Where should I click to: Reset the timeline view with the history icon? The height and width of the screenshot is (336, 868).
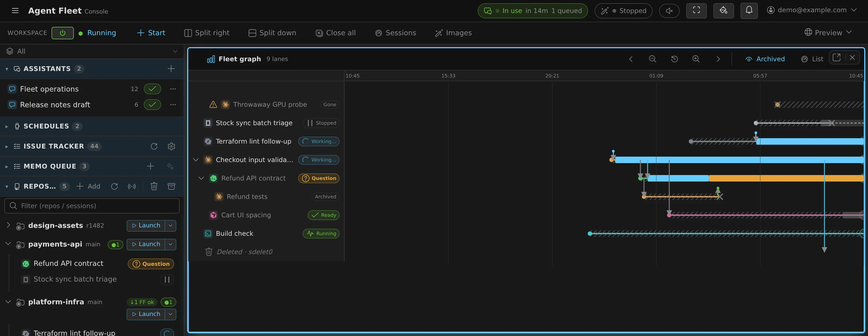point(674,59)
